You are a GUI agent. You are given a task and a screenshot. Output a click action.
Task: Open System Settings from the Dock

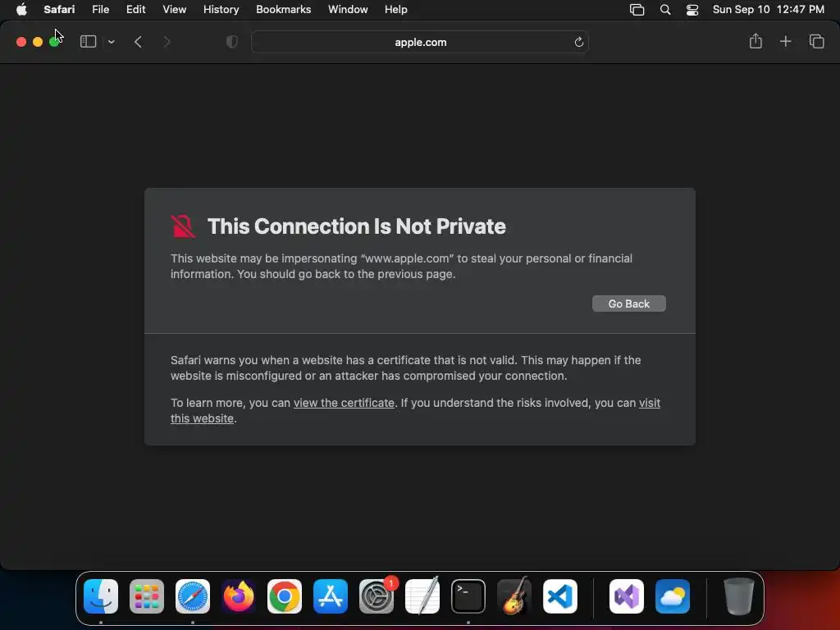(x=376, y=596)
